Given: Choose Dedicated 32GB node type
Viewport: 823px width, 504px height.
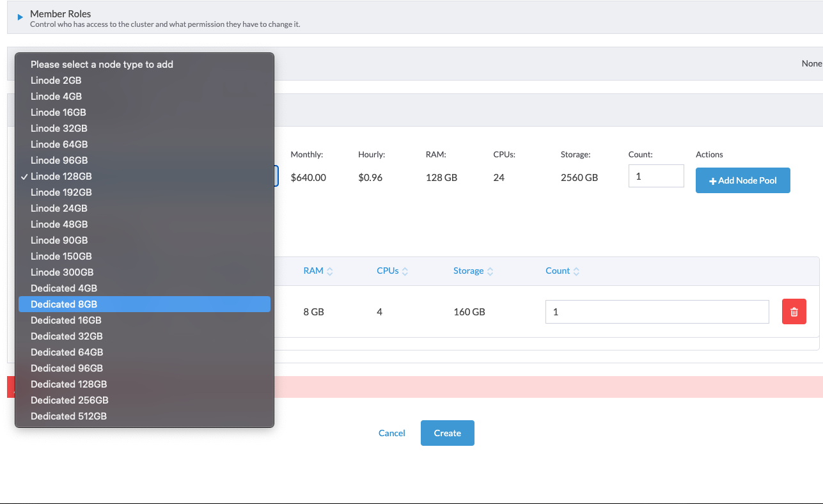Looking at the screenshot, I should coord(145,336).
